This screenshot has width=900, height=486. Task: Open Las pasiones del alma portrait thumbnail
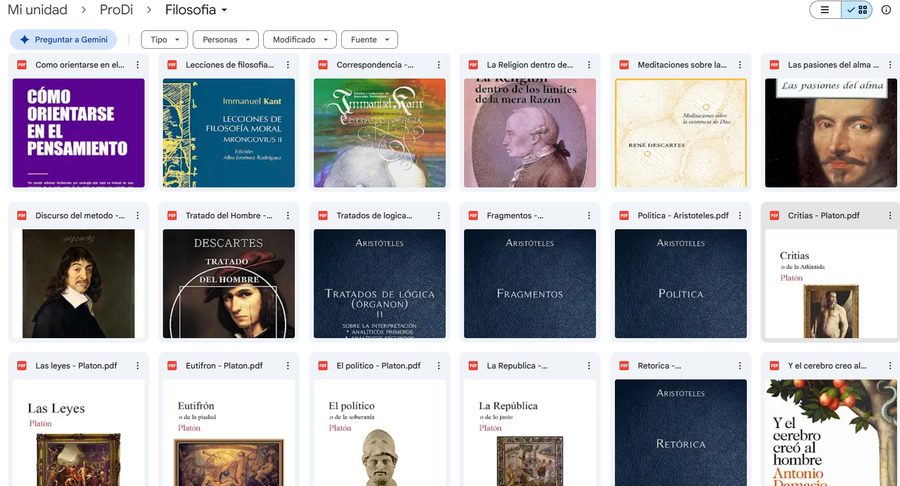[831, 133]
